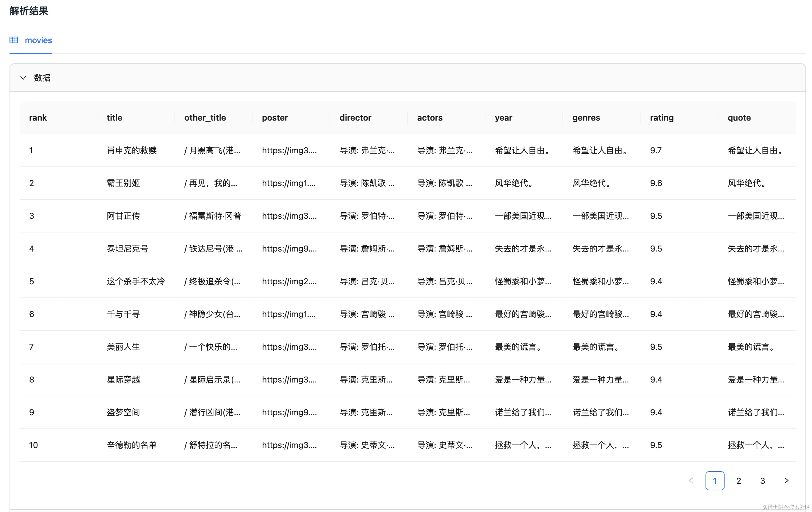Select the row for 千与千寻

pos(123,314)
